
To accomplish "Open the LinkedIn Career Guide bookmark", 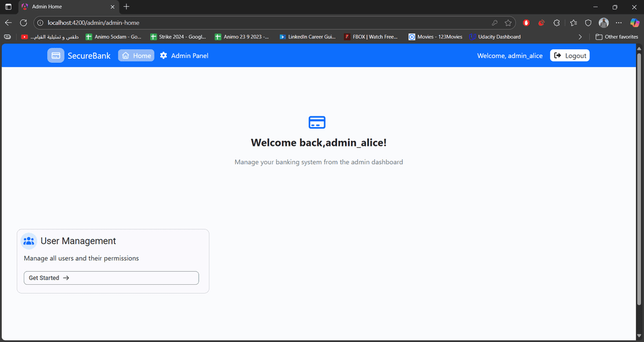I will click(x=308, y=37).
